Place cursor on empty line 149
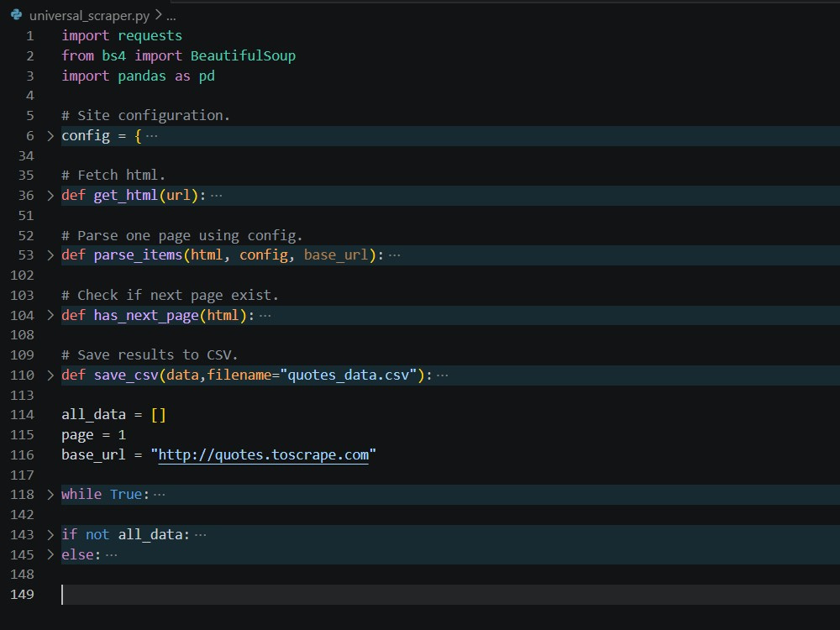The image size is (840, 630). 450,595
